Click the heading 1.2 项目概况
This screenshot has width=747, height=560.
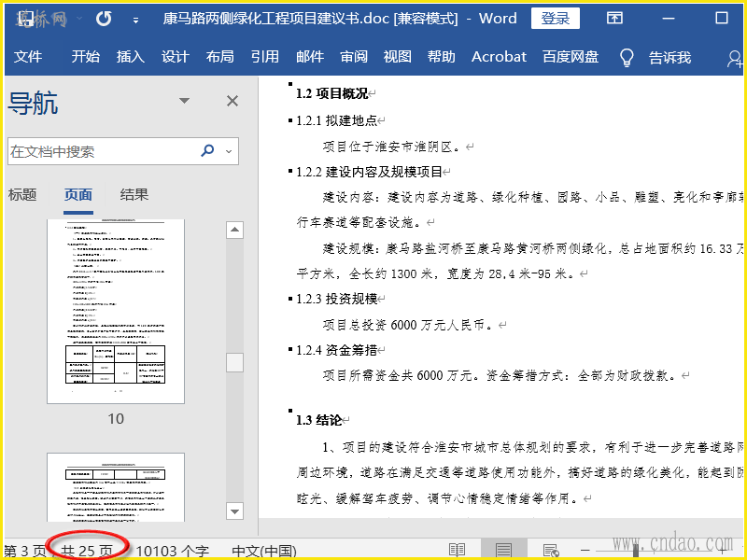pyautogui.click(x=332, y=93)
